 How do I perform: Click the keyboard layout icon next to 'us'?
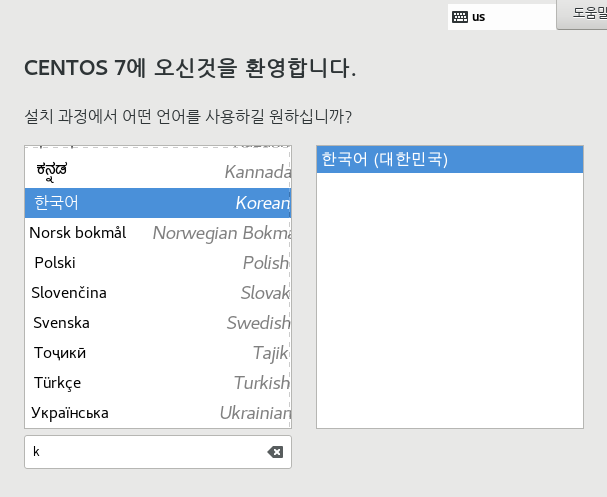(460, 17)
